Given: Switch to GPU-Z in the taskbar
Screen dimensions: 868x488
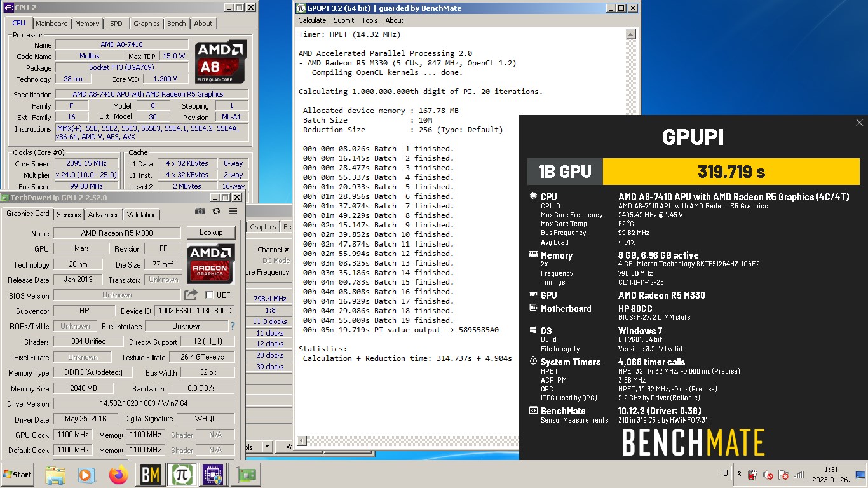Looking at the screenshot, I should tap(246, 475).
